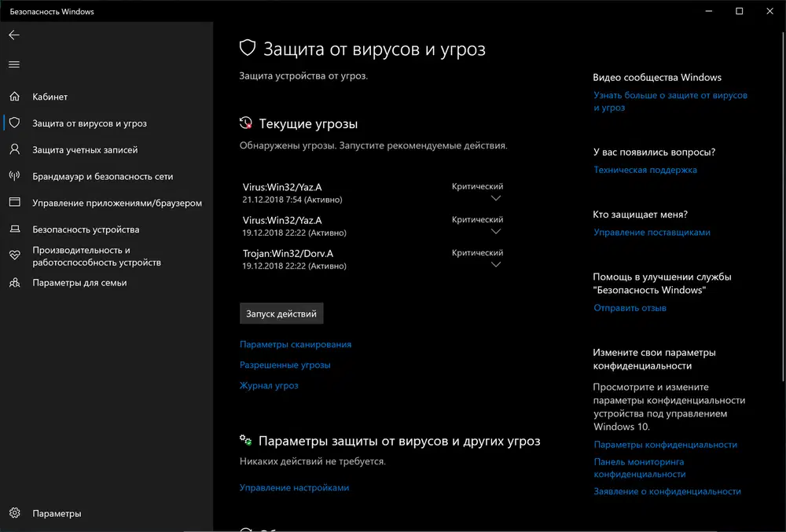Select Защита учетных записей in sidebar
786x532 pixels.
coord(75,149)
